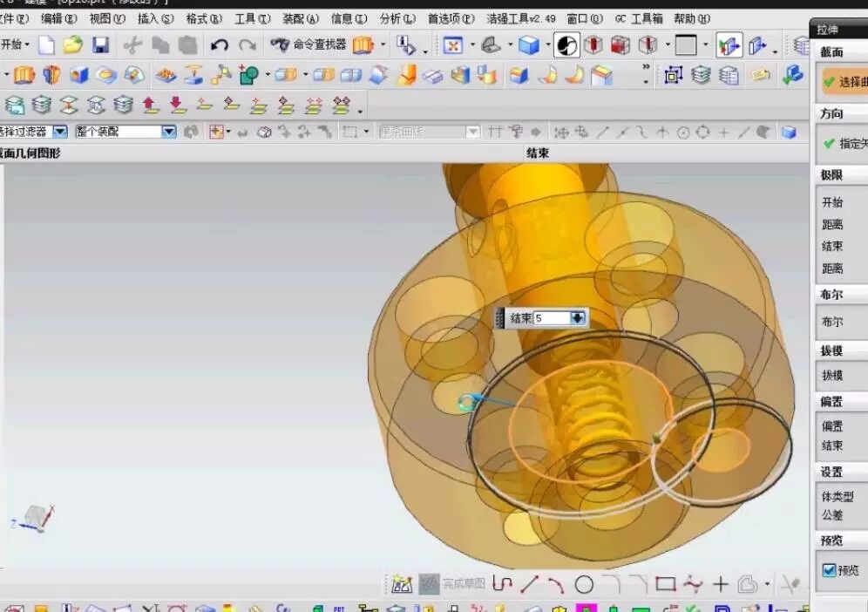
Task: Expand the 结束 distance value dropdown
Action: tap(577, 318)
